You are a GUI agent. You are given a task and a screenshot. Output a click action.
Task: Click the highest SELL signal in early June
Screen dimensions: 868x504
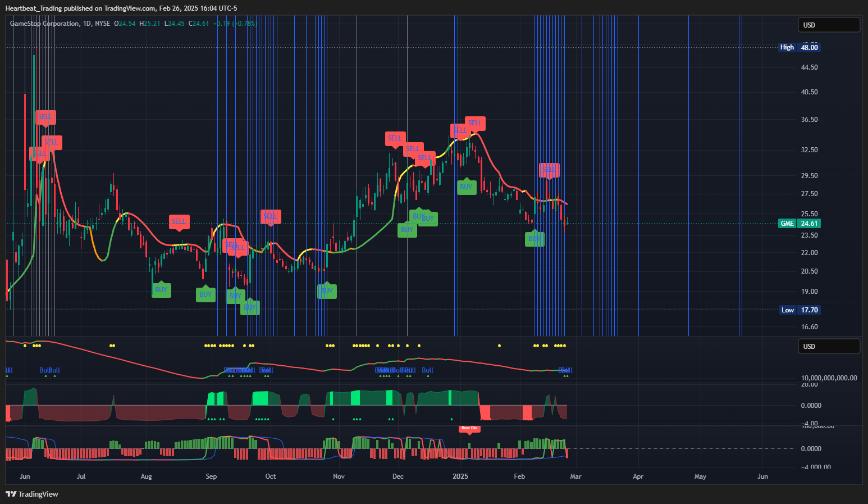click(x=45, y=117)
